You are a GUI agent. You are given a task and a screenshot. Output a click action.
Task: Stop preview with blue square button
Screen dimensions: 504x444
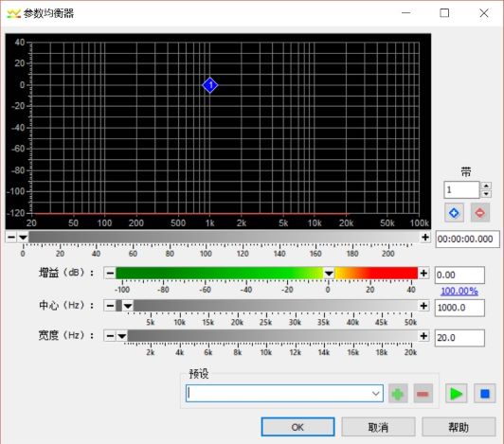(485, 394)
